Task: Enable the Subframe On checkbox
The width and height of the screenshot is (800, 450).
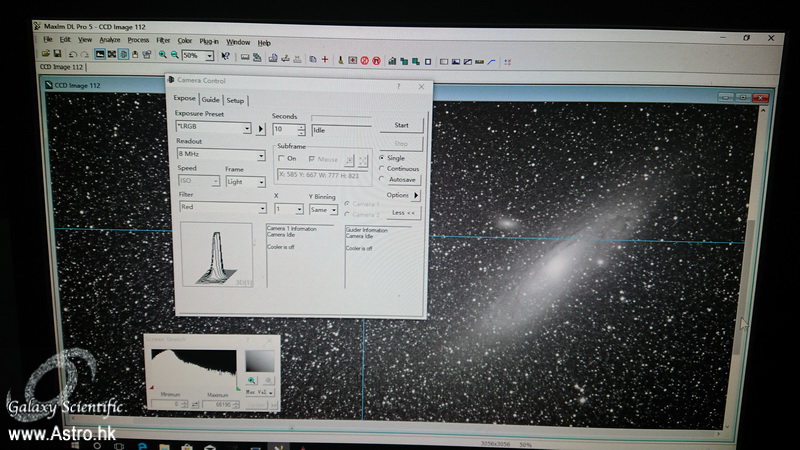Action: 282,159
